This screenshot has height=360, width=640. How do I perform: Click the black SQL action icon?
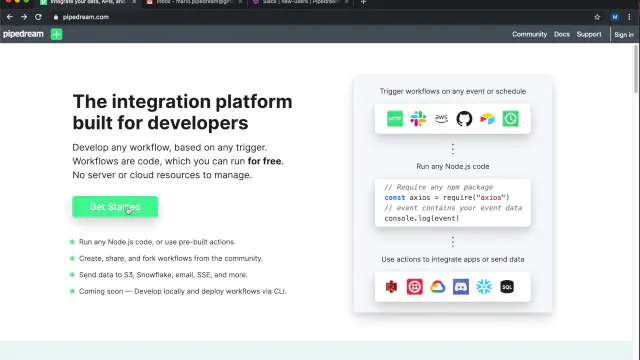click(507, 287)
